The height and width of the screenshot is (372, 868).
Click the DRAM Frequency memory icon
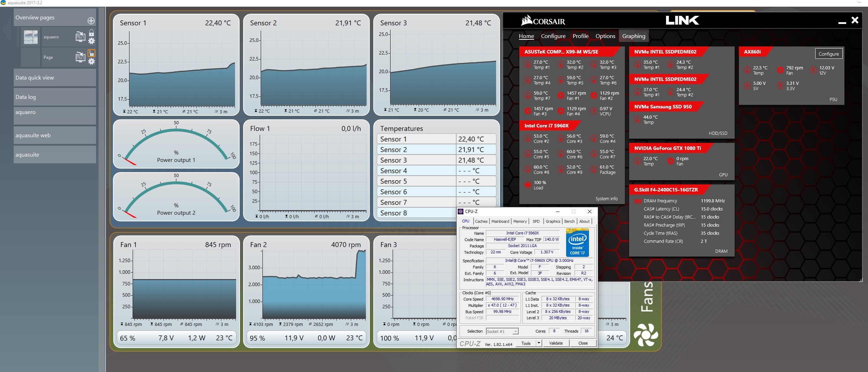(638, 201)
